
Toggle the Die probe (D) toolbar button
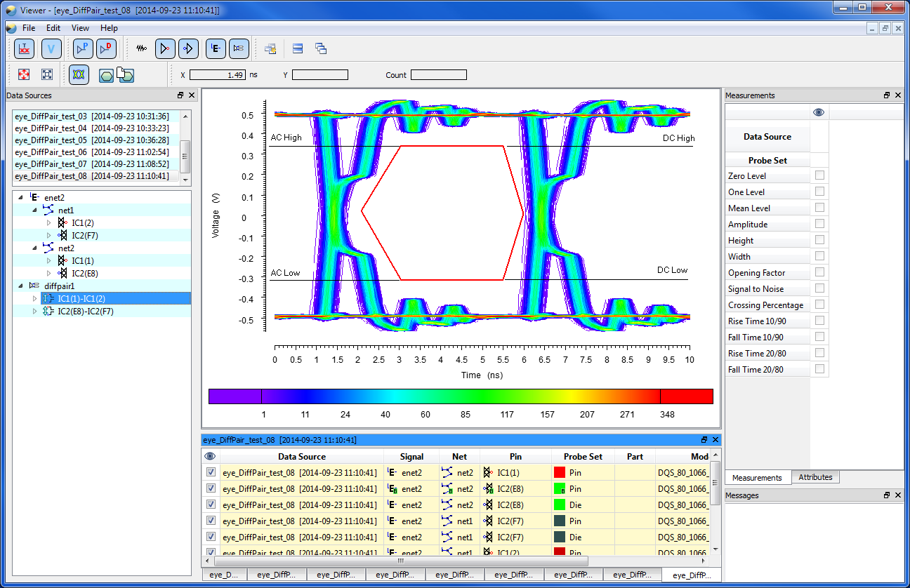click(x=107, y=48)
